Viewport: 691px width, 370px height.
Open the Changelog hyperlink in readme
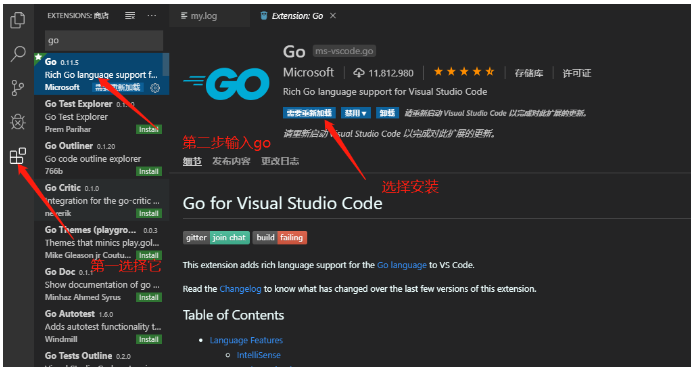click(240, 289)
